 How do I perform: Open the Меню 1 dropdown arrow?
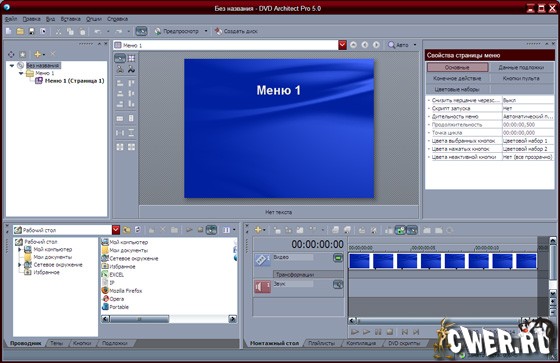point(342,45)
